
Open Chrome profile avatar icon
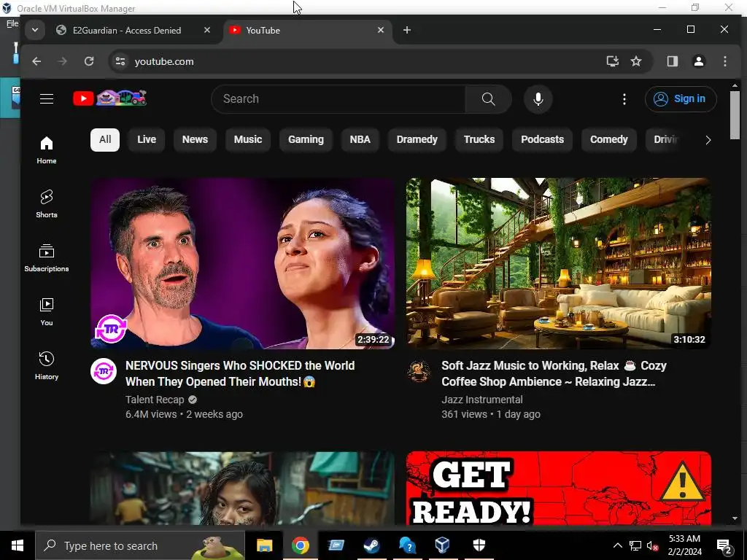699,61
